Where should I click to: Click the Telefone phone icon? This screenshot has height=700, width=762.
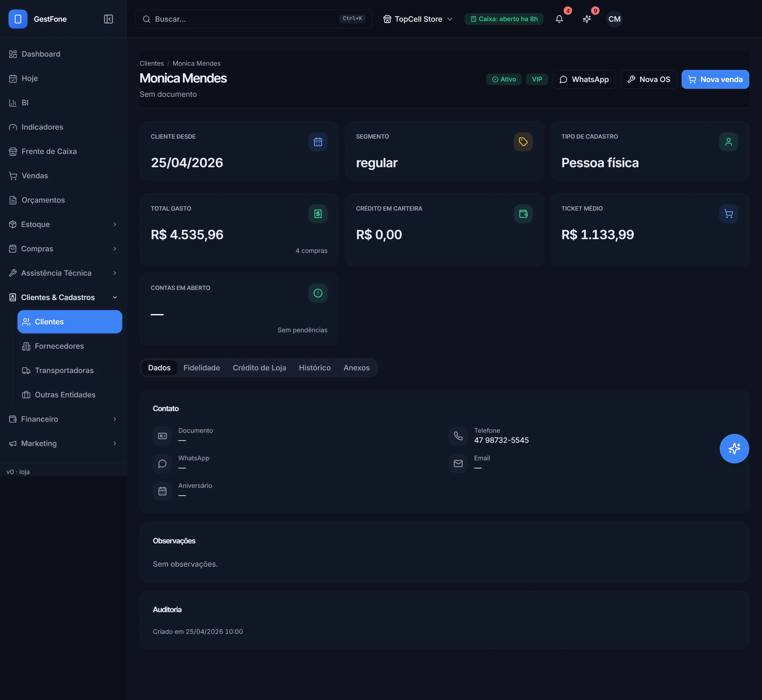point(458,436)
